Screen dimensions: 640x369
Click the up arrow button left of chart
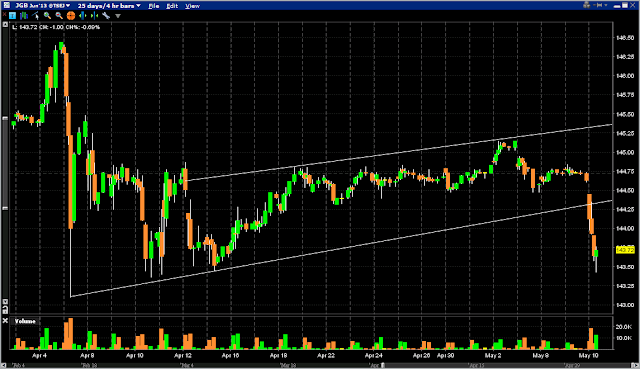pyautogui.click(x=5, y=24)
